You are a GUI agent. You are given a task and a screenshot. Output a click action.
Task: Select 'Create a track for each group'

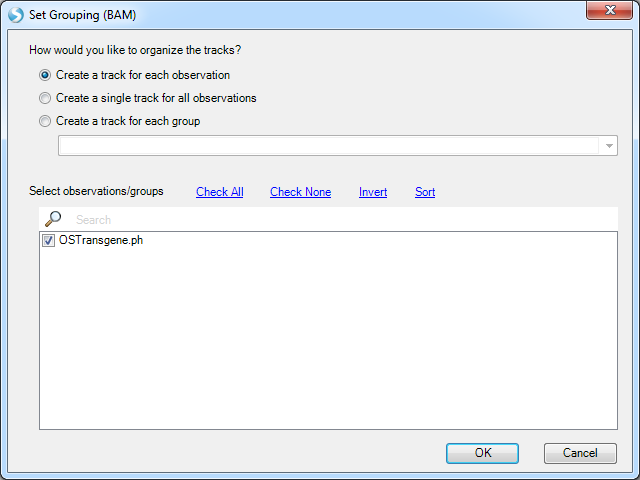tap(45, 121)
